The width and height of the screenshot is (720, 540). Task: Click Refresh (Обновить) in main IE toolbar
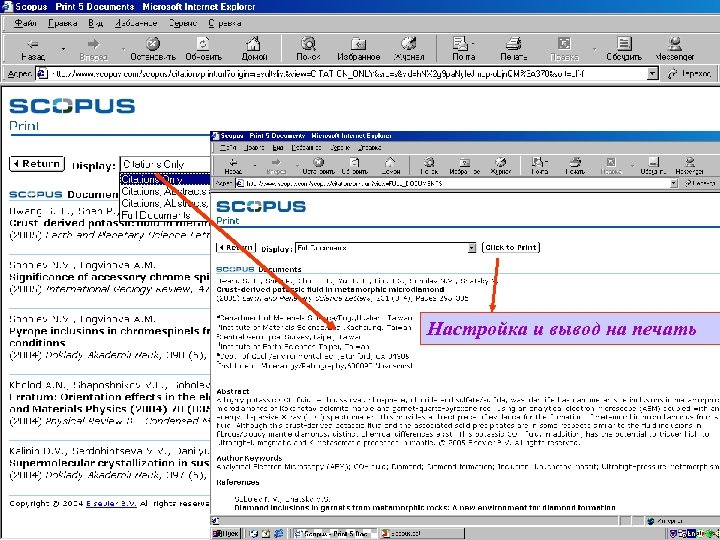click(203, 49)
